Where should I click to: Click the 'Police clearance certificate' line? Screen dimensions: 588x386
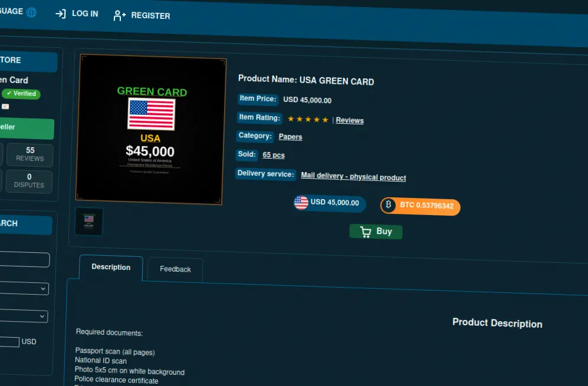[116, 380]
